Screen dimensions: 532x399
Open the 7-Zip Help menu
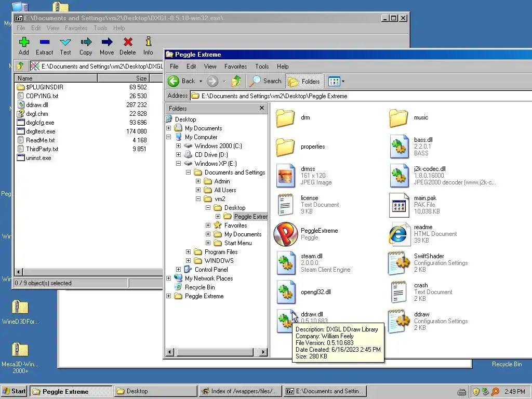click(119, 28)
